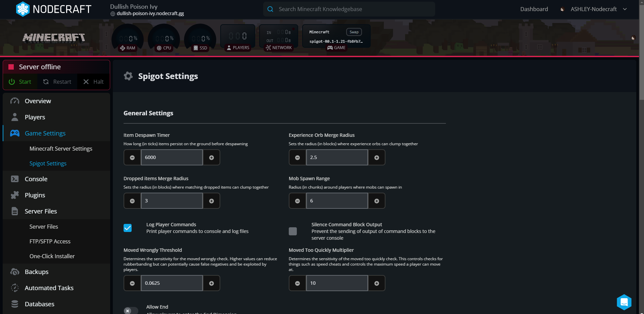Increase the Experience Orb Merge Radius

[377, 157]
